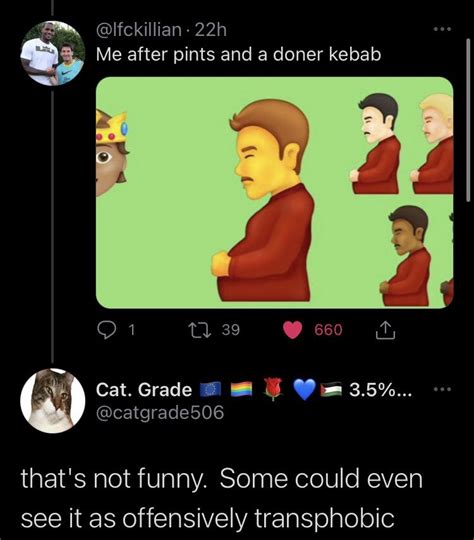Screen dimensions: 474x540
Task: Click the like count 660
Action: pos(328,330)
